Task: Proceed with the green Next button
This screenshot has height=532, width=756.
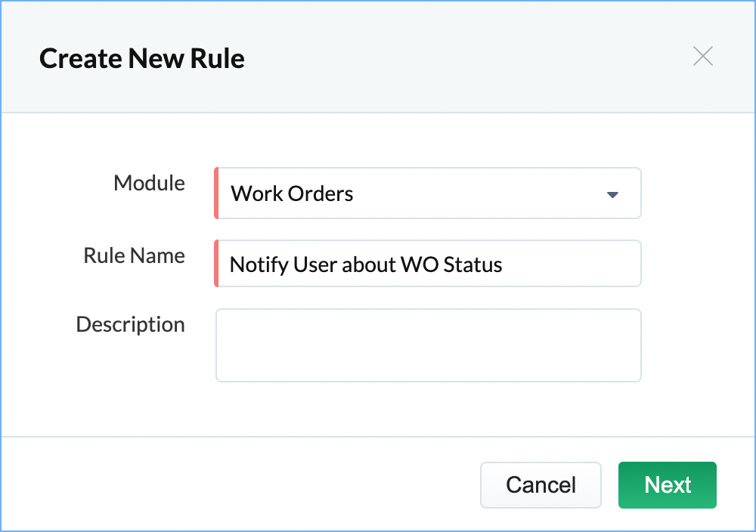Action: tap(667, 485)
